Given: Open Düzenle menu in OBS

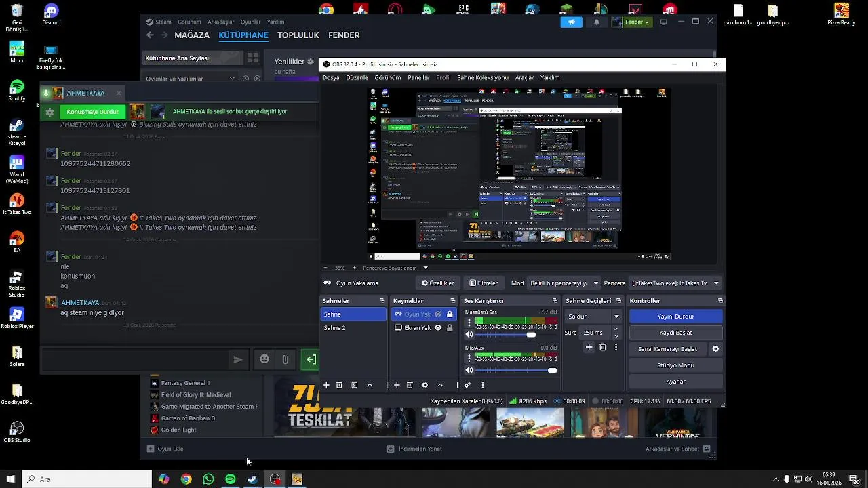Looking at the screenshot, I should tap(357, 77).
